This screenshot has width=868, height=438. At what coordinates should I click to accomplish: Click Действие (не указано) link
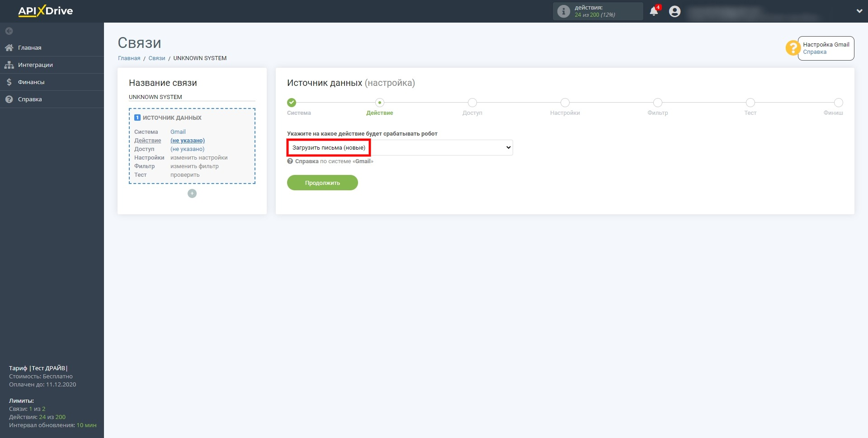tap(188, 141)
